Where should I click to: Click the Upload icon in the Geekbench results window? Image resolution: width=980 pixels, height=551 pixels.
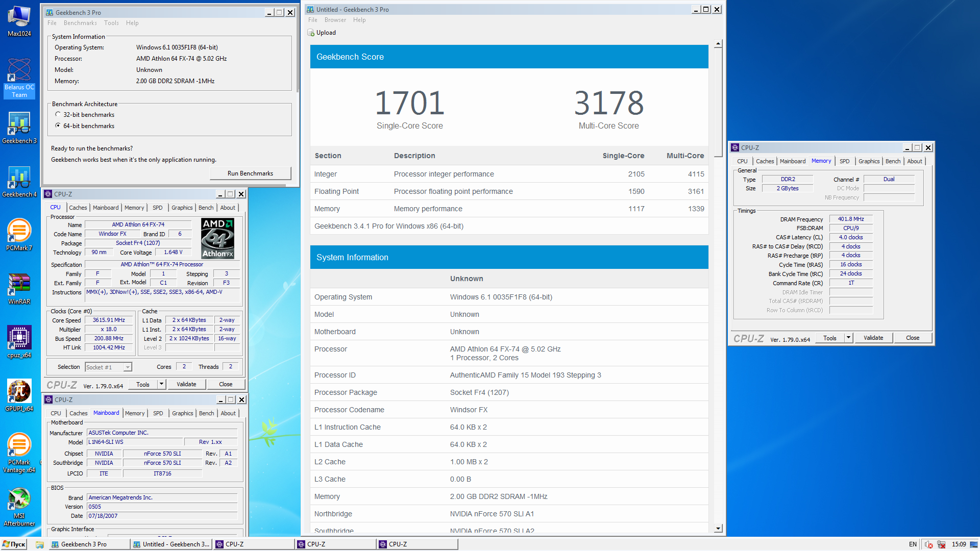point(311,33)
